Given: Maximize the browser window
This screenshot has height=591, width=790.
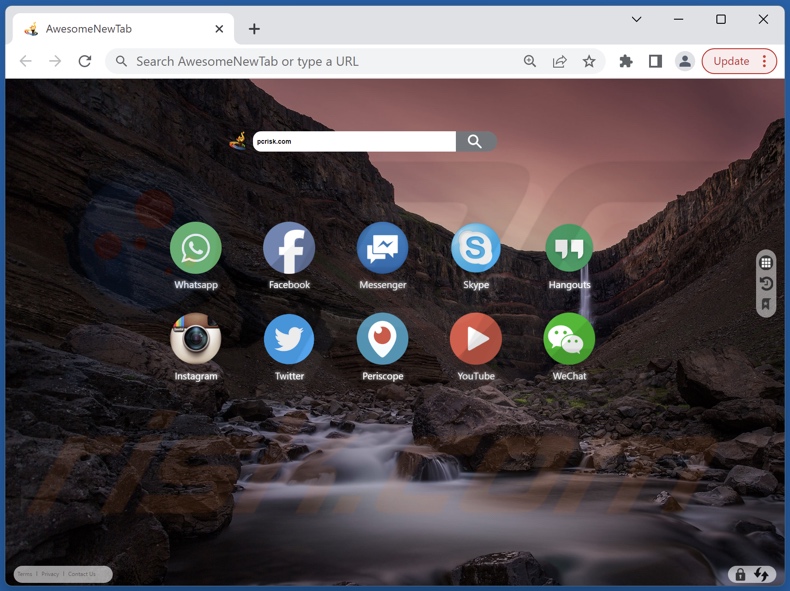Looking at the screenshot, I should [721, 19].
